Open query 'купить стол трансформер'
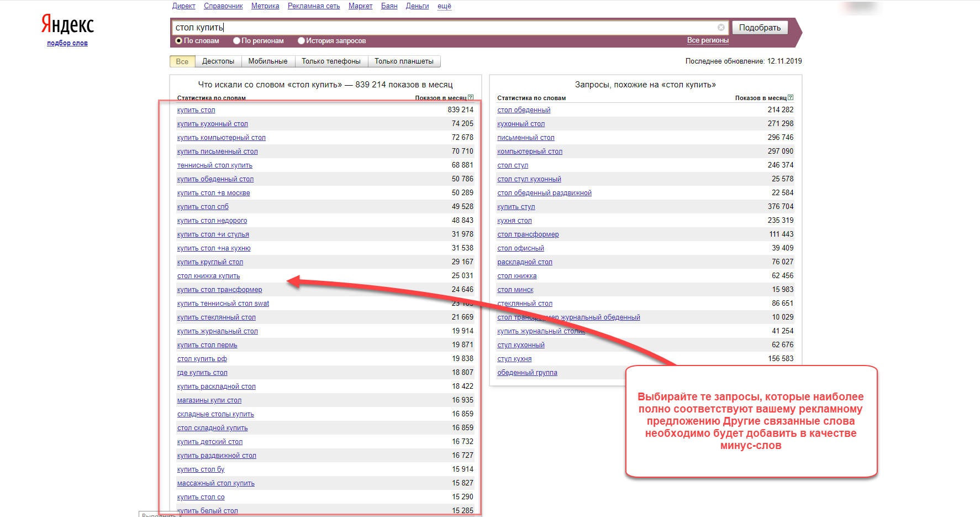The height and width of the screenshot is (517, 980). pyautogui.click(x=220, y=290)
